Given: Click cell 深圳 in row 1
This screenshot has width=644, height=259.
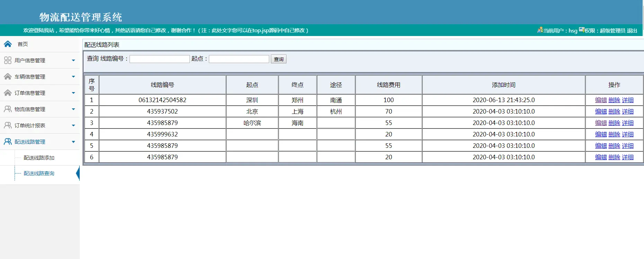Looking at the screenshot, I should (x=252, y=100).
